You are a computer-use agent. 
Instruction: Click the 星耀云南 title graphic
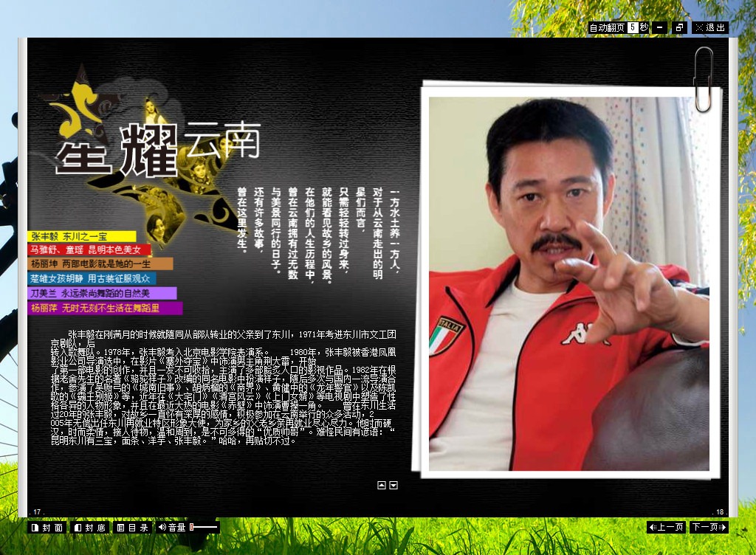click(x=158, y=149)
